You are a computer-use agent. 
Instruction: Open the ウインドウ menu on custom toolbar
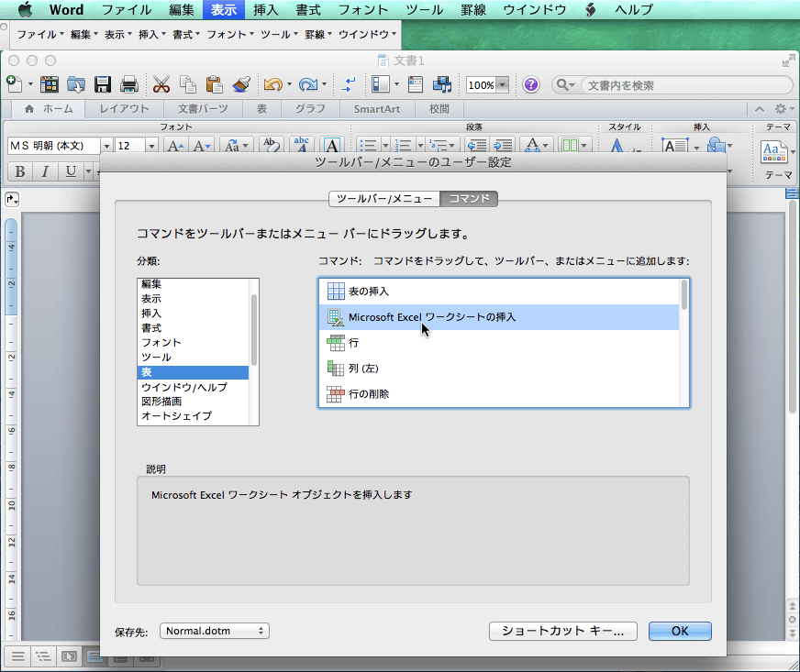[367, 35]
